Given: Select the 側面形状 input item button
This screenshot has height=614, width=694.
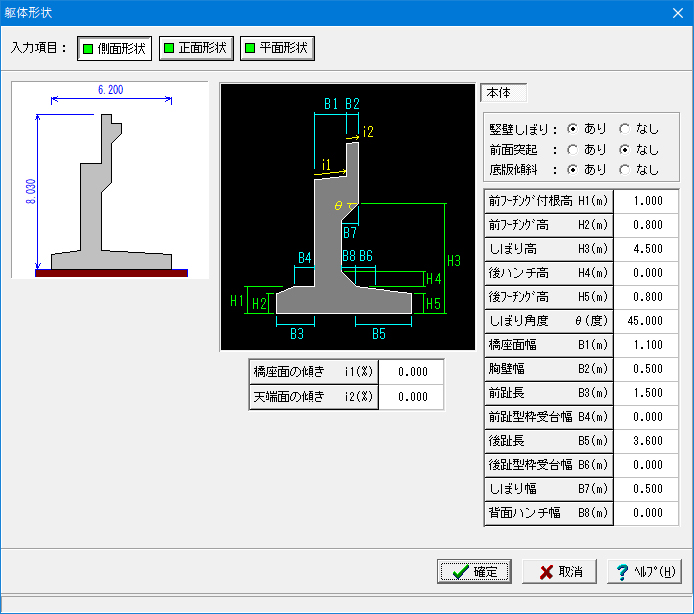Looking at the screenshot, I should coord(114,48).
